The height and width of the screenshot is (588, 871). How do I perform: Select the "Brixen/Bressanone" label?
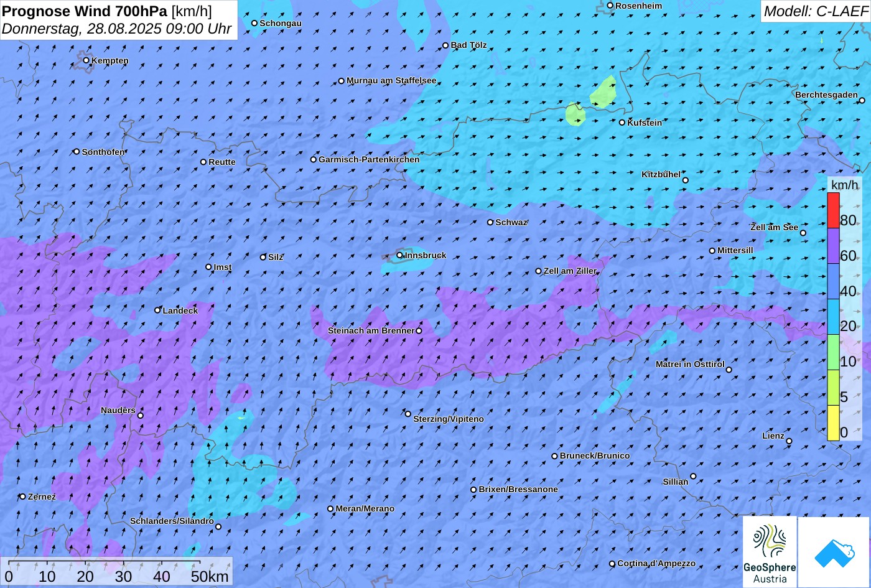click(518, 489)
